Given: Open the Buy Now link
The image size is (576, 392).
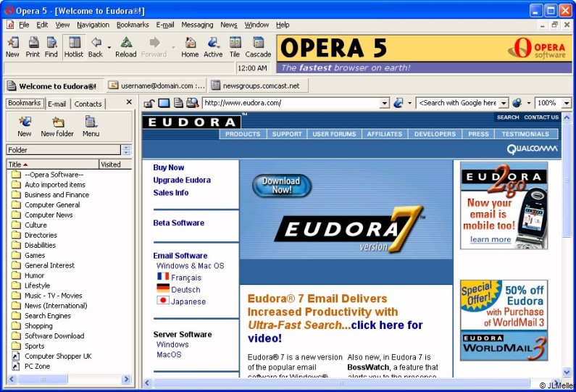Looking at the screenshot, I should (169, 167).
